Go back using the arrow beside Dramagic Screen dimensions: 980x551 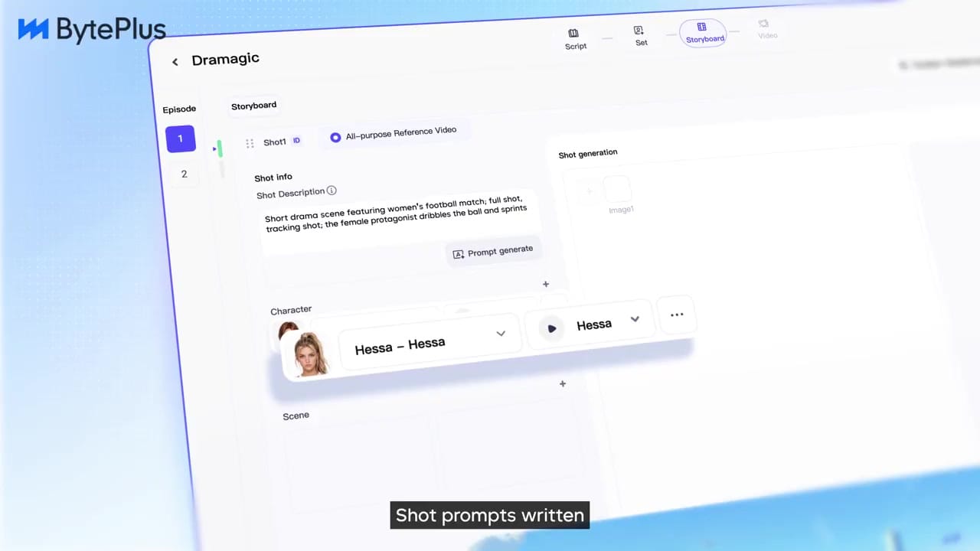point(175,62)
